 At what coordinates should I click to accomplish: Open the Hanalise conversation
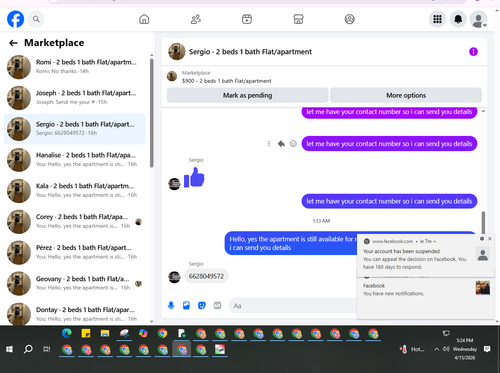click(x=74, y=160)
